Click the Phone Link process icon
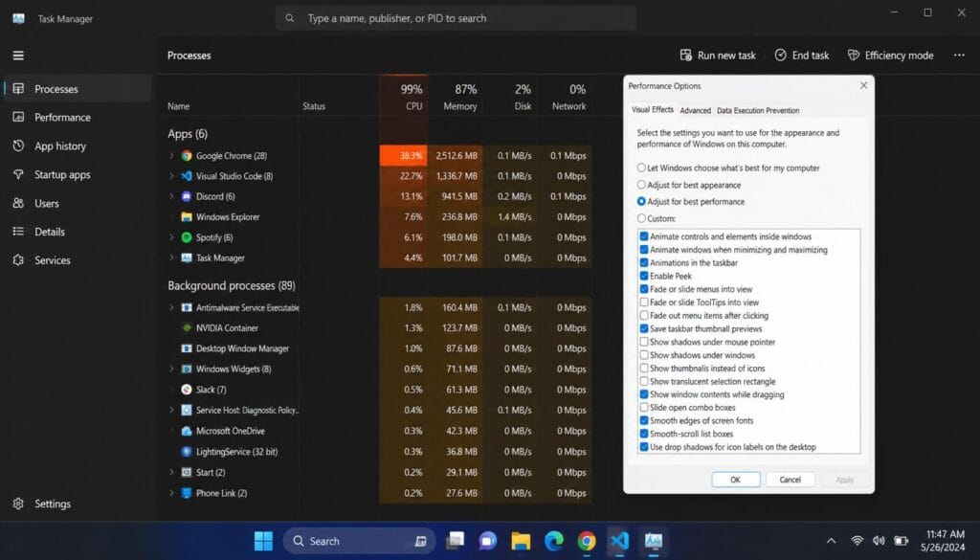This screenshot has height=560, width=980. coord(187,492)
